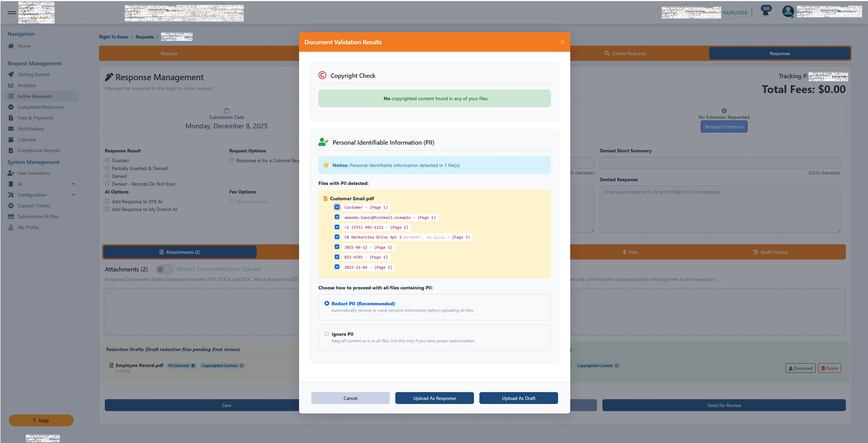Open the Help button
The width and height of the screenshot is (868, 443).
click(41, 421)
